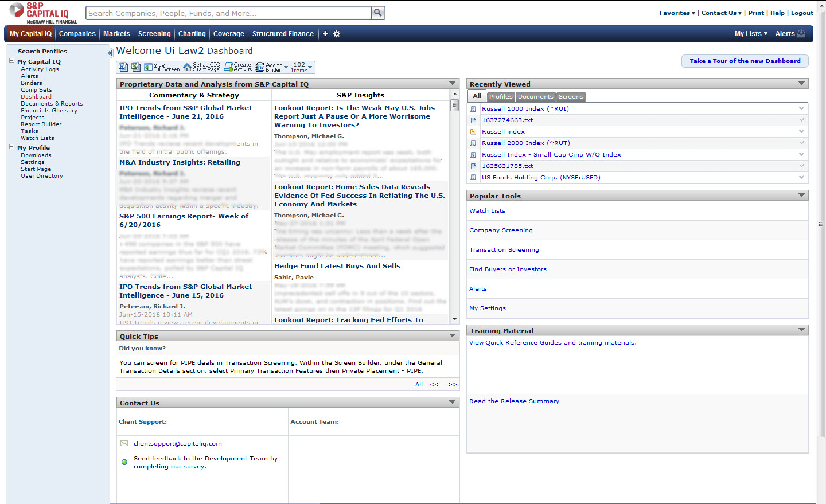Click in the search companies field
Viewport: 826px width, 504px height.
pyautogui.click(x=228, y=13)
